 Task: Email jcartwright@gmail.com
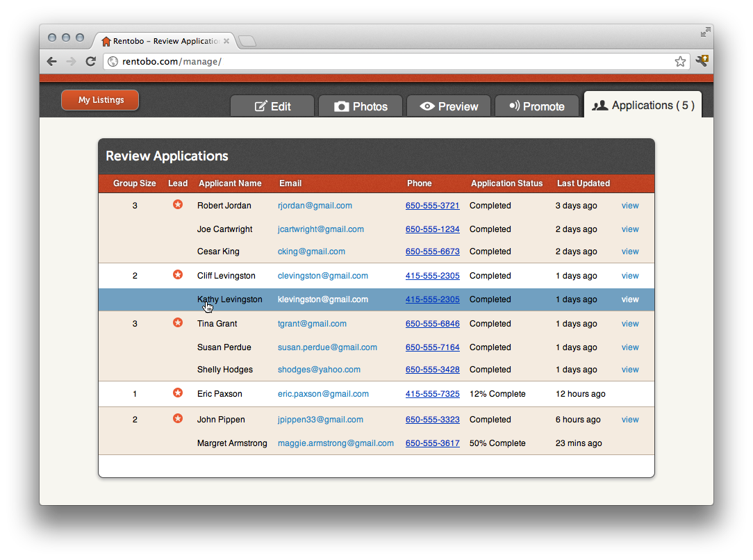pos(321,229)
